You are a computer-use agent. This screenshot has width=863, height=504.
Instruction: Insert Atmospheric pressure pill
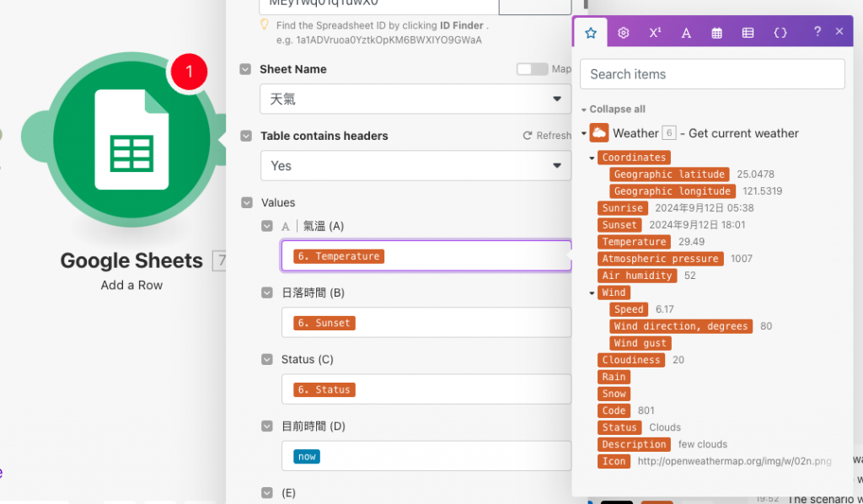(x=661, y=259)
